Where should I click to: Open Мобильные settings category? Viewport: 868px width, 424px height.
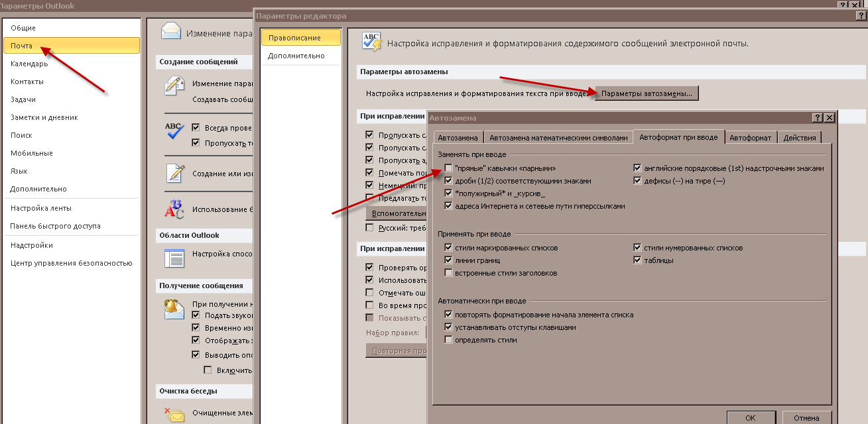click(x=72, y=153)
